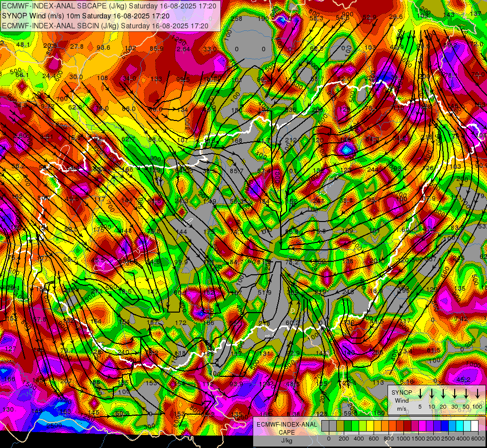This screenshot has width=487, height=448.
Task: Select the olive swatch on CAPE scale
Action: pos(340,426)
